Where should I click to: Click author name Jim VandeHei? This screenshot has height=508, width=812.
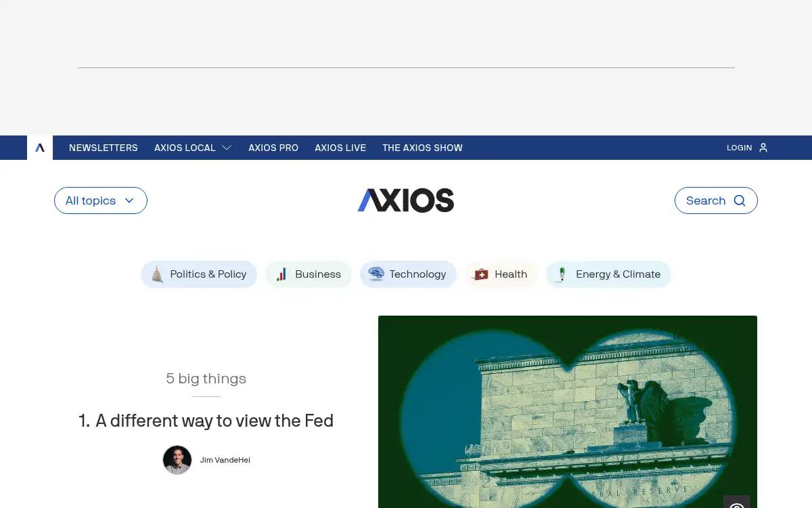225,460
